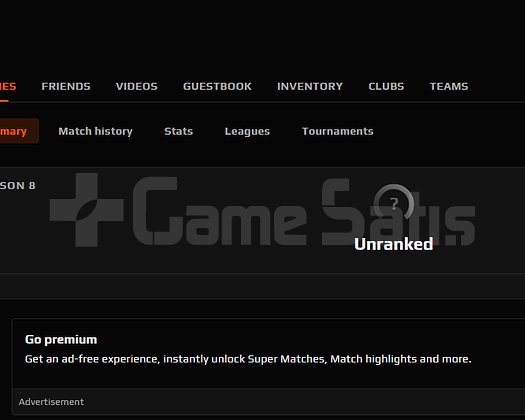This screenshot has height=420, width=525.
Task: Open the TEAMS tab
Action: (449, 86)
